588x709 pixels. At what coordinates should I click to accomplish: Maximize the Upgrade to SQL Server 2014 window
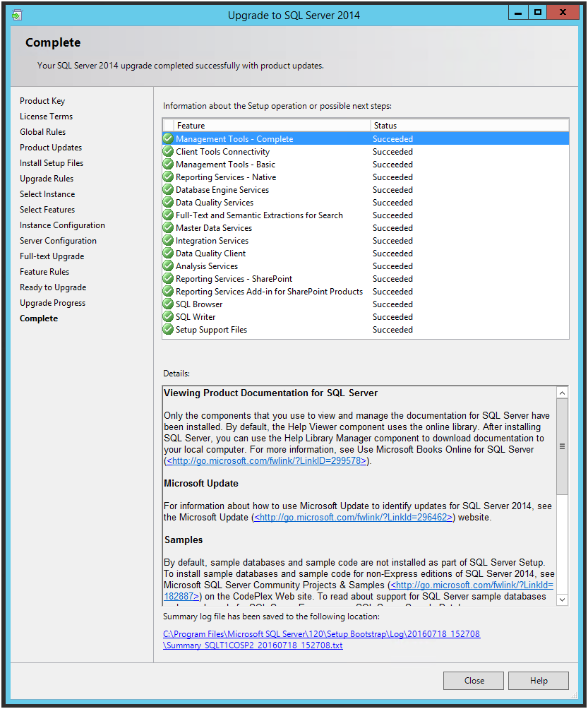coord(537,13)
